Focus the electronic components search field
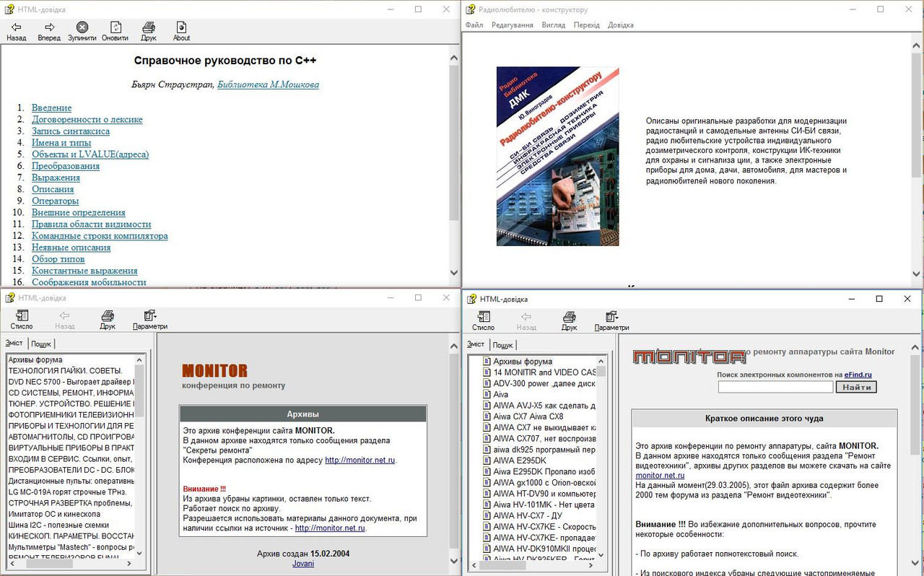This screenshot has width=924, height=576. point(775,387)
